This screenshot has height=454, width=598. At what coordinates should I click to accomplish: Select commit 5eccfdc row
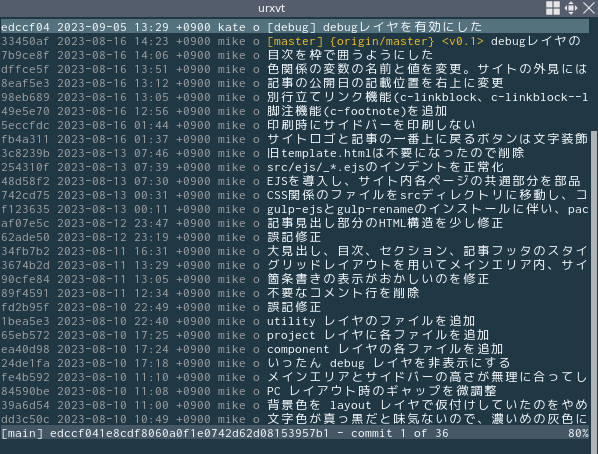point(295,125)
